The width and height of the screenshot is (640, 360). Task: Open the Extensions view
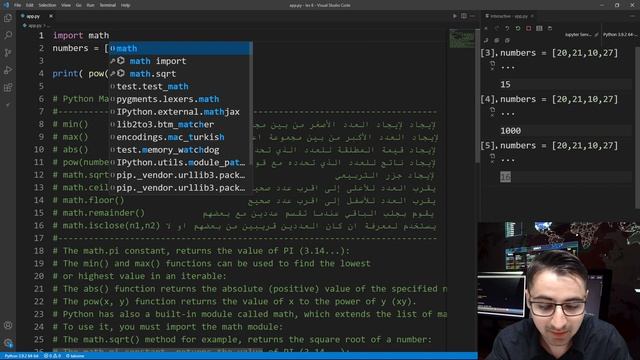[8, 88]
